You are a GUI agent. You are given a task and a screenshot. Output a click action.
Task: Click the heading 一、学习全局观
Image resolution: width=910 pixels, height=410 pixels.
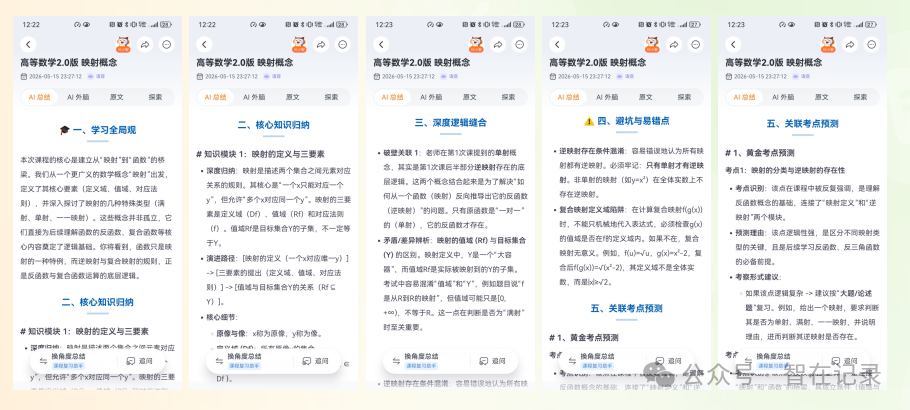[98, 130]
